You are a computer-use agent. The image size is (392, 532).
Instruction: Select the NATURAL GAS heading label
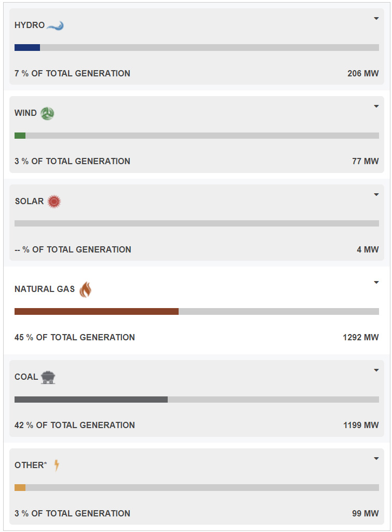click(45, 289)
